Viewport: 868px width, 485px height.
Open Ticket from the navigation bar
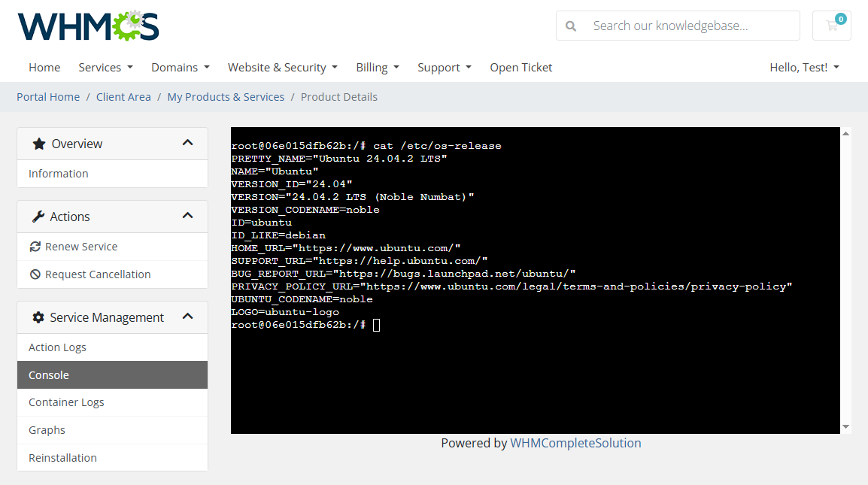coord(520,67)
